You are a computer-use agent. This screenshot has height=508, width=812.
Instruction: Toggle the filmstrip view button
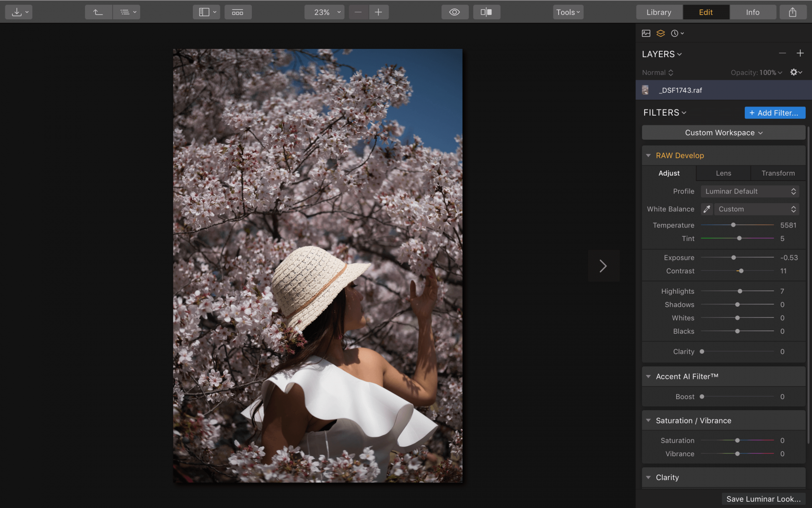[x=238, y=12]
